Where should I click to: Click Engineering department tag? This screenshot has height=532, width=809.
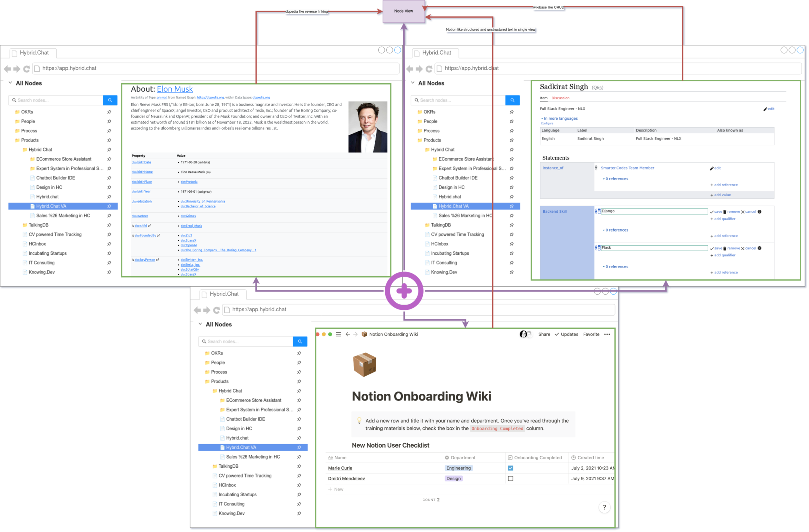[x=458, y=468]
